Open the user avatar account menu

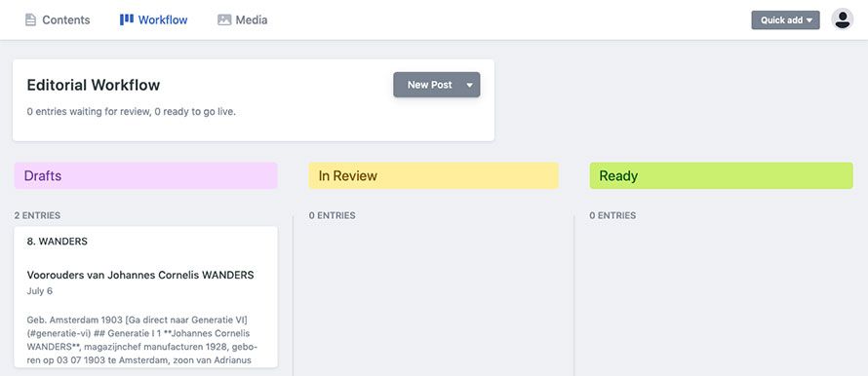coord(842,19)
